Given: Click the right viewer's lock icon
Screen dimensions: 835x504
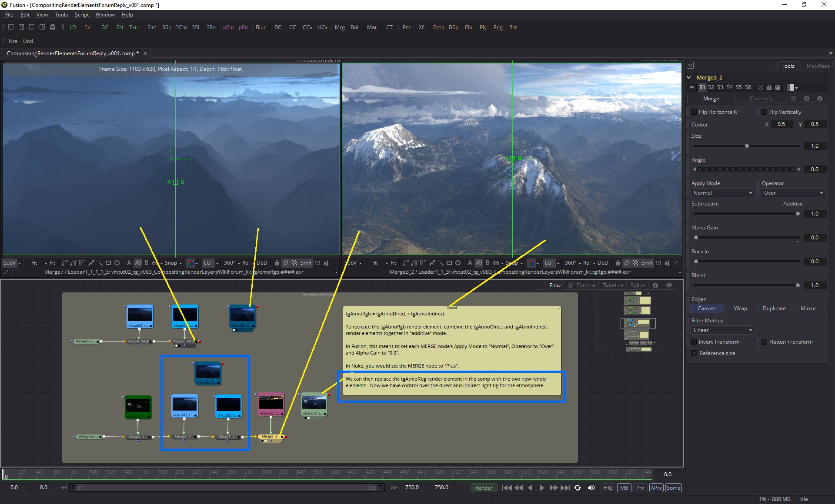Looking at the screenshot, I should click(618, 263).
